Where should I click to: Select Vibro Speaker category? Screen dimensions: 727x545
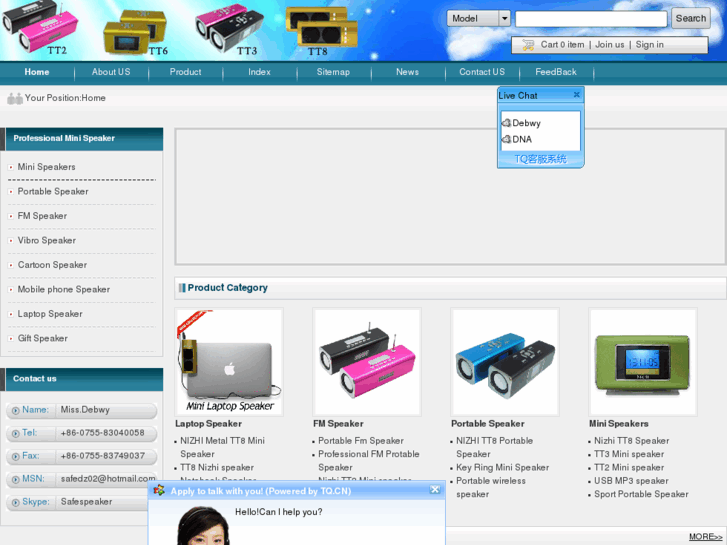[46, 241]
